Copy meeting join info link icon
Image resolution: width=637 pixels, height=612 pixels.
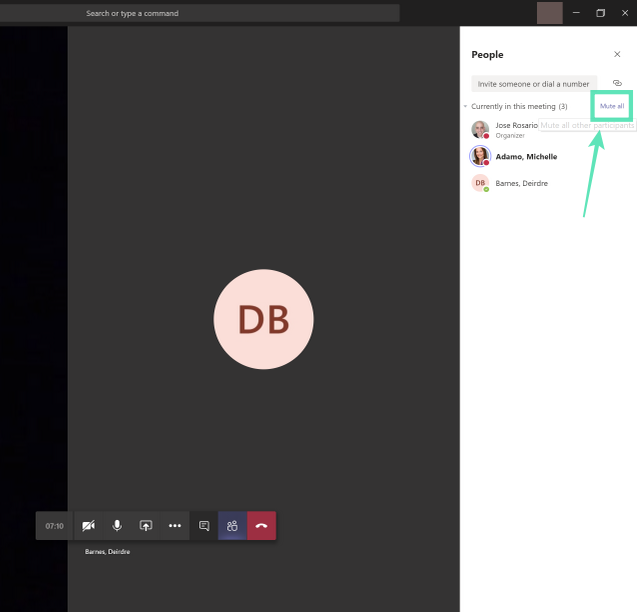tap(617, 83)
